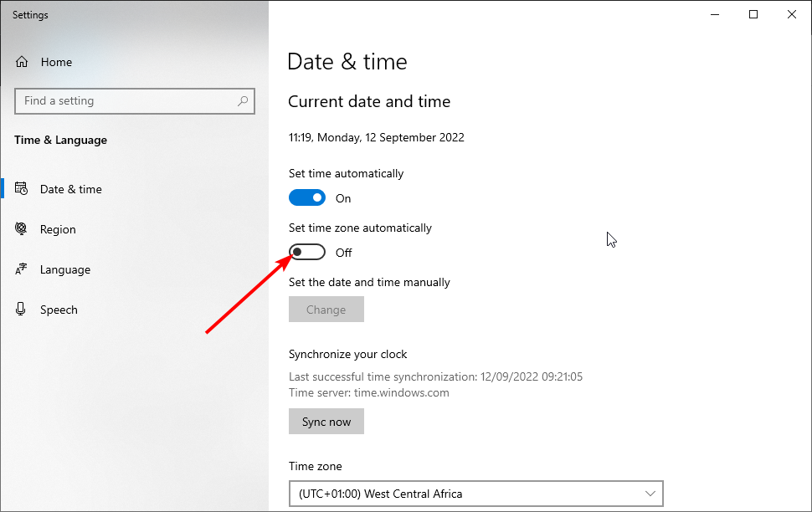
Task: Focus the Find a setting field
Action: click(x=135, y=101)
